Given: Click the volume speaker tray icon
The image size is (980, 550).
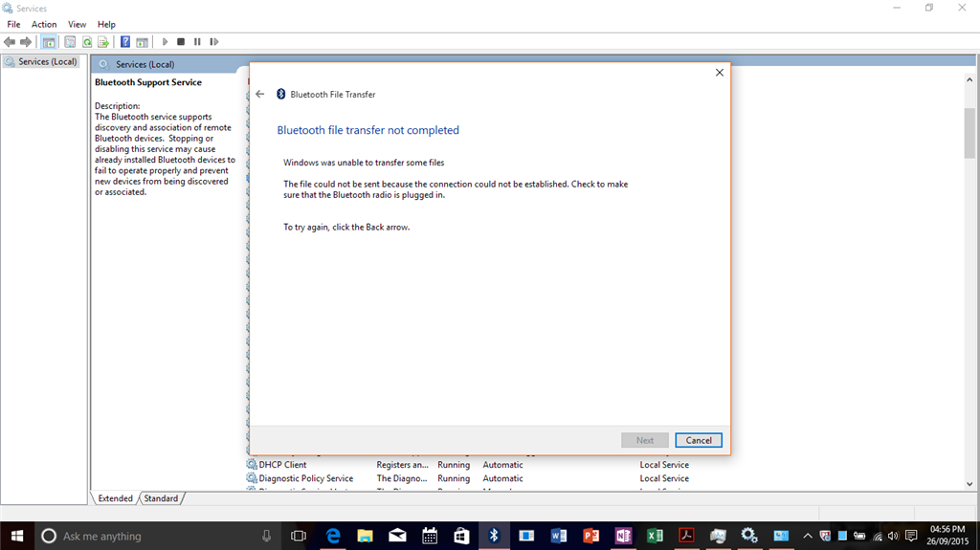Looking at the screenshot, I should point(893,536).
